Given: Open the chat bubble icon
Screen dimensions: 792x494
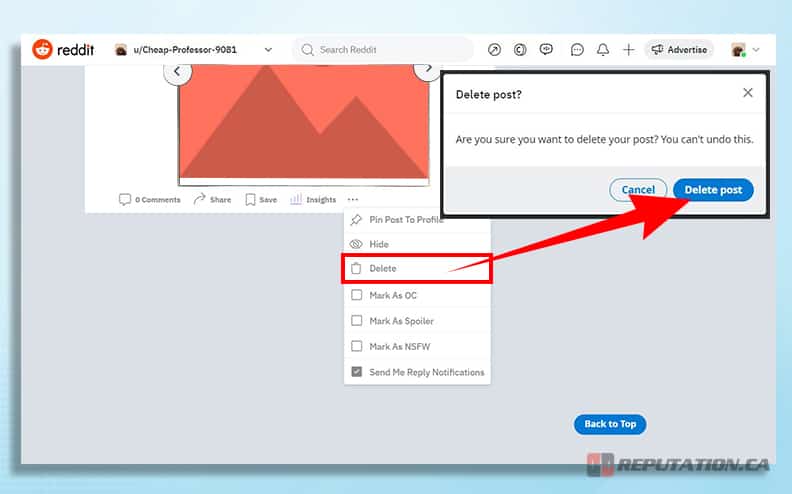Looking at the screenshot, I should [577, 49].
